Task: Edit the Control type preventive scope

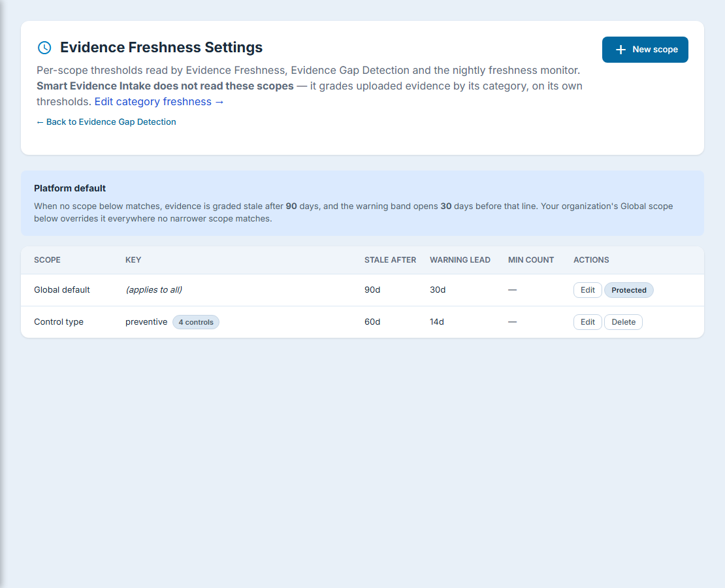Action: pyautogui.click(x=587, y=322)
